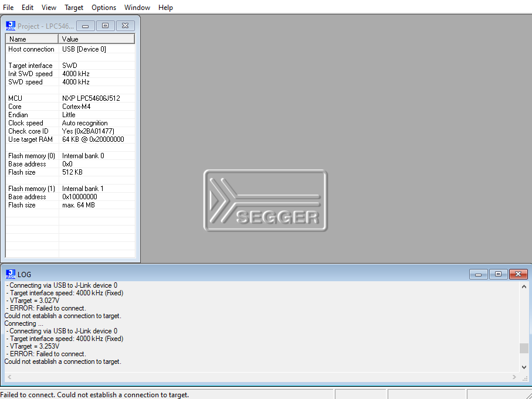The width and height of the screenshot is (532, 399).
Task: Click the LOG window title text
Action: (x=25, y=274)
